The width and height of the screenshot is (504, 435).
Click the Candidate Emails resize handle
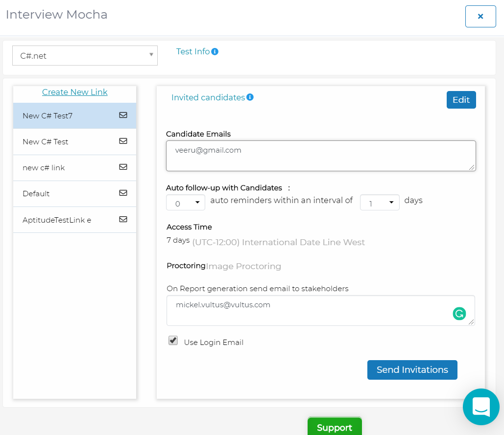[x=472, y=167]
